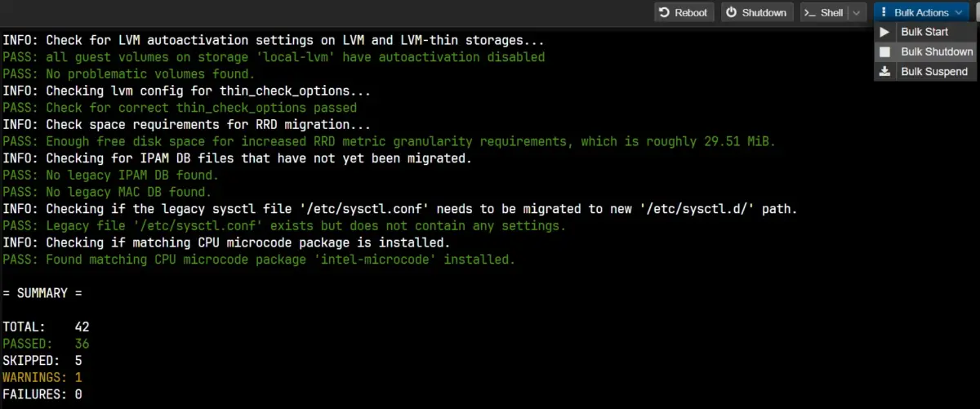Pick Bulk Suspend in the dropdown
This screenshot has height=409, width=980.
tap(933, 72)
